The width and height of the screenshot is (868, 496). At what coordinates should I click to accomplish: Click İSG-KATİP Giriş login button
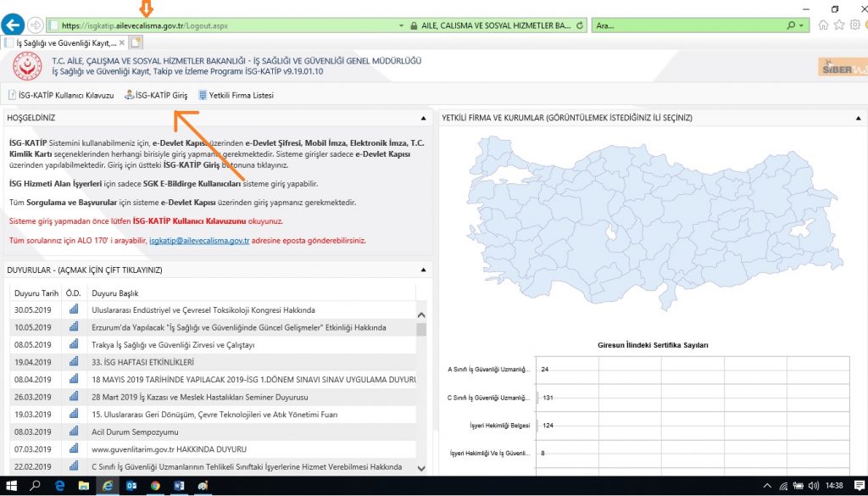click(155, 95)
